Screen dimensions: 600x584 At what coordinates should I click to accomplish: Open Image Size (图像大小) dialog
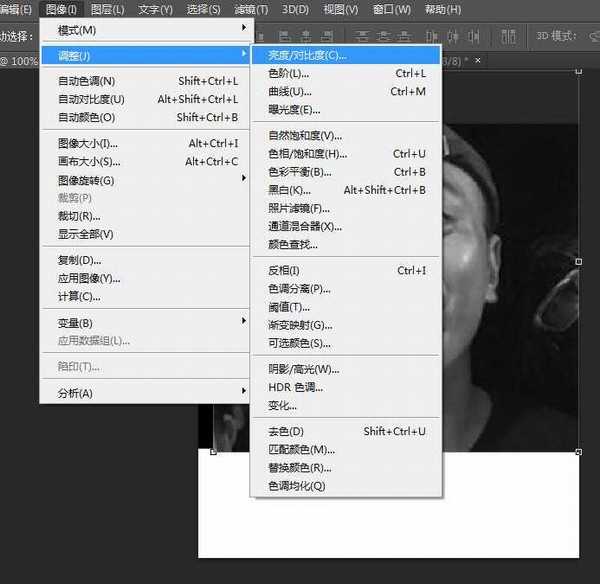click(87, 143)
